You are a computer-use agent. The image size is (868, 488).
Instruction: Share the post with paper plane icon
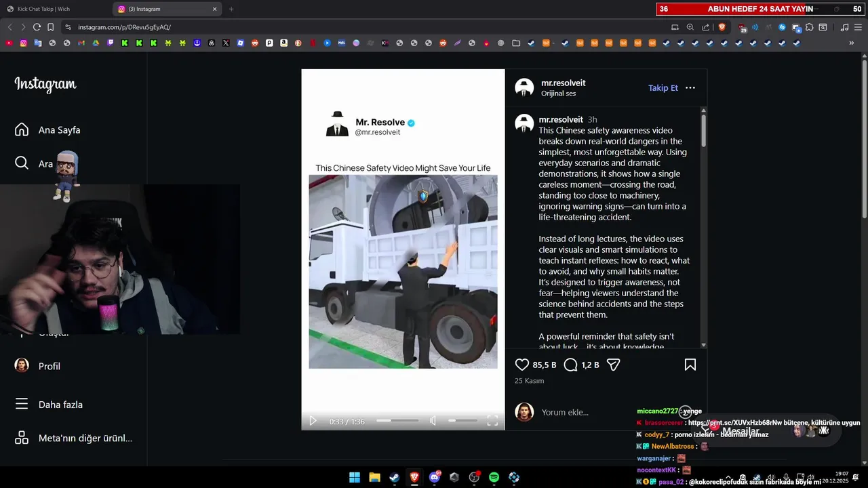tap(614, 365)
